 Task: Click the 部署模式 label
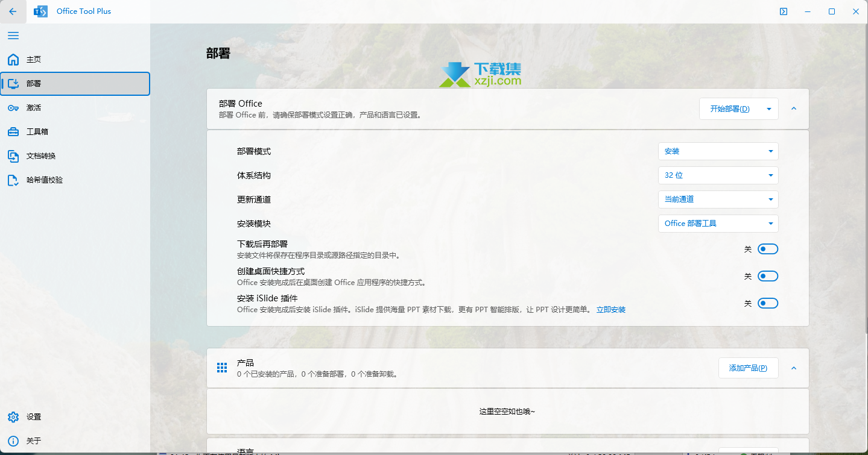pos(254,151)
